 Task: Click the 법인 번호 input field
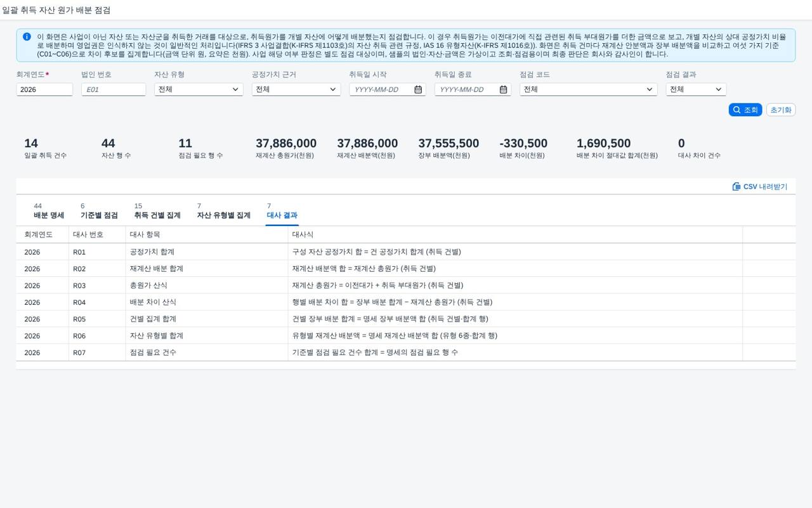[x=114, y=90]
